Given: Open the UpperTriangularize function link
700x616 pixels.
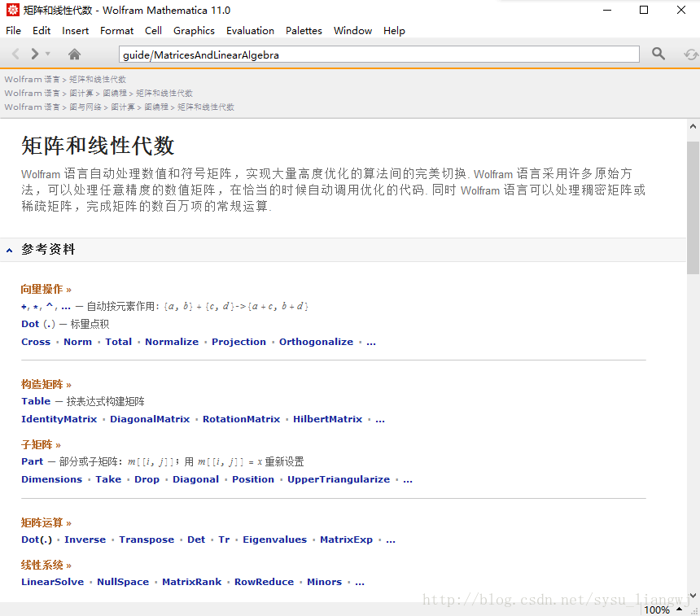Looking at the screenshot, I should point(339,479).
